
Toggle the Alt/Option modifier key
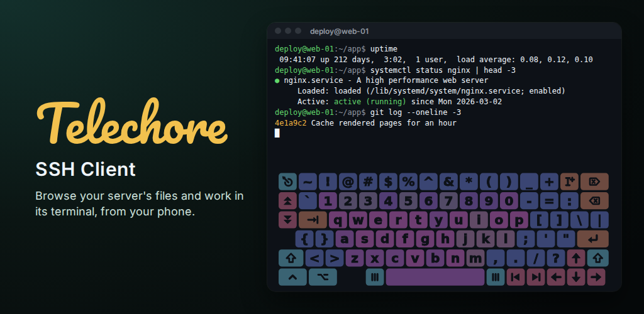pyautogui.click(x=323, y=277)
